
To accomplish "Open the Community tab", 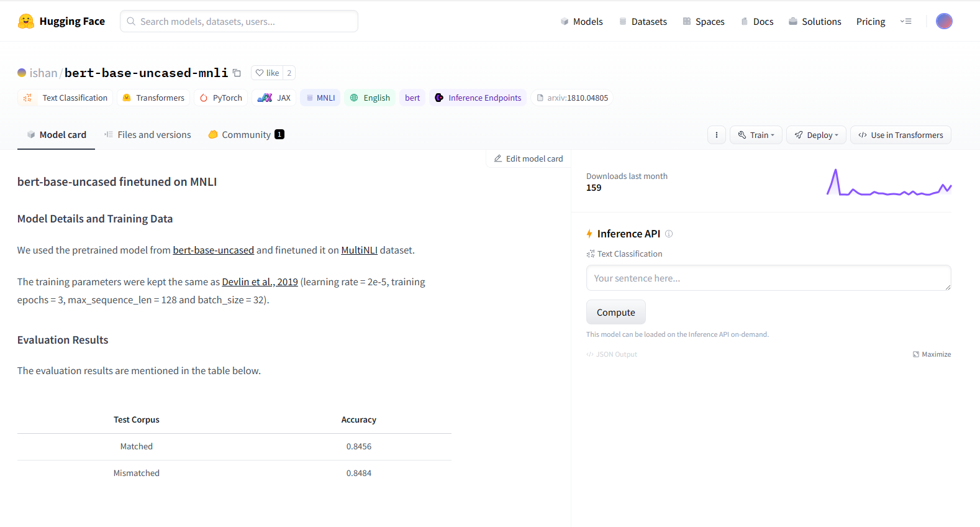I will tap(246, 135).
